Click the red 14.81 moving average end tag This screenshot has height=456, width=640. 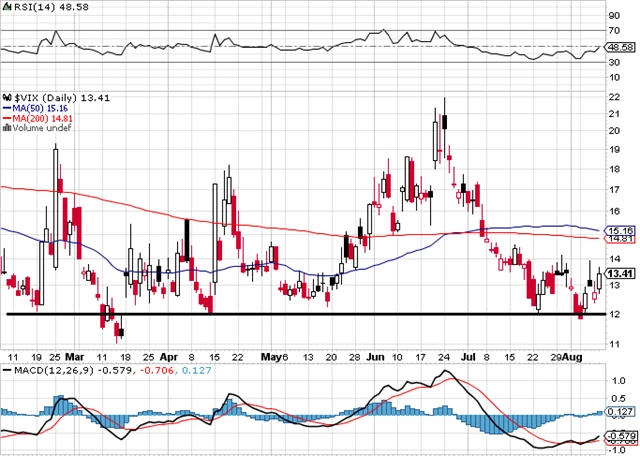[x=621, y=238]
